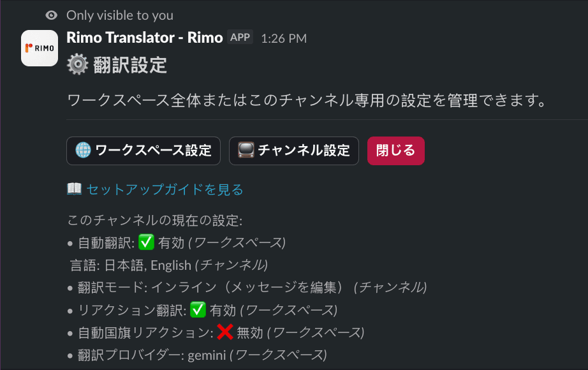Open the 翻訳プロバイダー selector showing gemini
Viewport: 588px width, 370px height.
coord(192,355)
